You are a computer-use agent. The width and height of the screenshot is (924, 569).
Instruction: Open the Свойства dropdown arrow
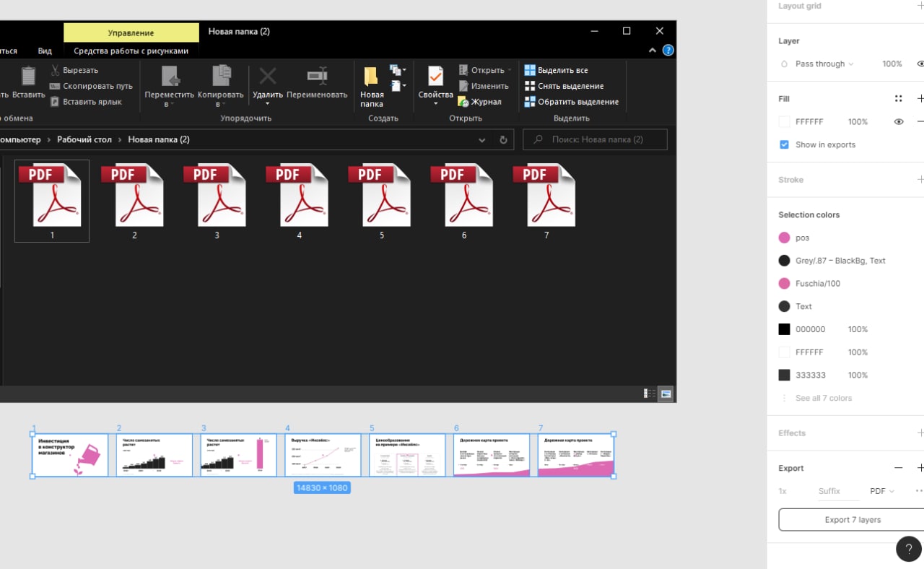tap(435, 104)
